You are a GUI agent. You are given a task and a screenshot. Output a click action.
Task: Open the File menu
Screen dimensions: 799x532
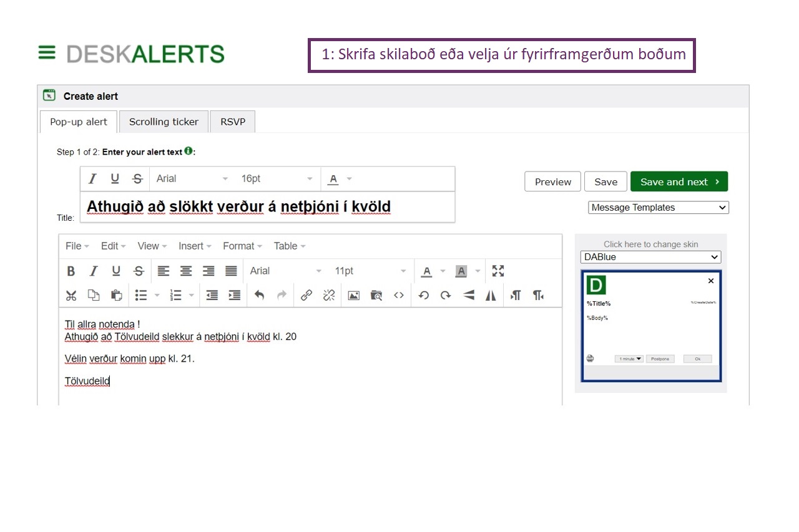coord(77,246)
